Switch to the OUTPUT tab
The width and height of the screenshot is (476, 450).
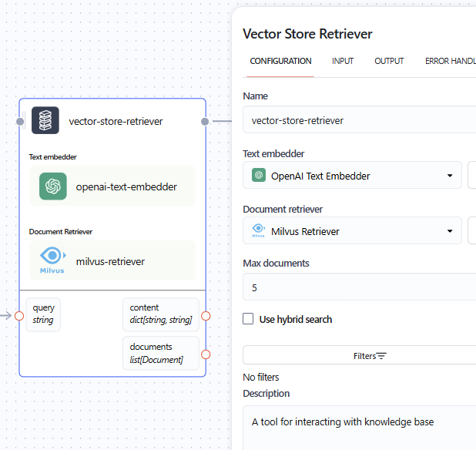click(x=389, y=61)
